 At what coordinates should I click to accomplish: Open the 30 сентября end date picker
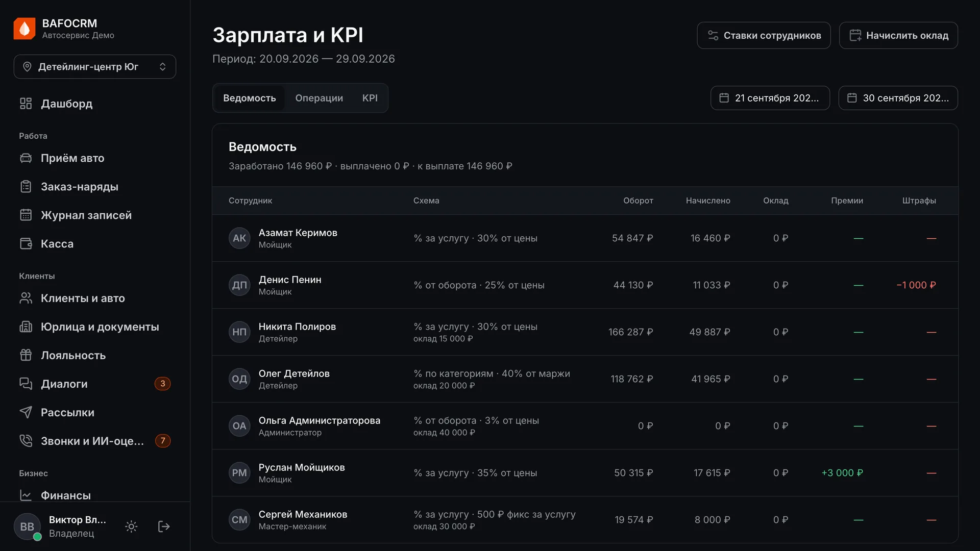point(898,98)
